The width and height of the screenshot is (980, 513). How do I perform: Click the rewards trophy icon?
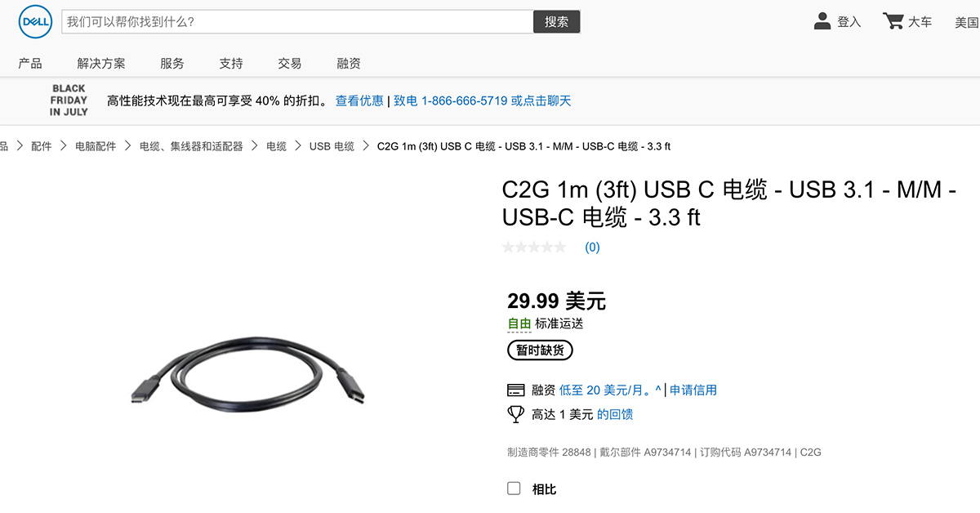pos(515,414)
